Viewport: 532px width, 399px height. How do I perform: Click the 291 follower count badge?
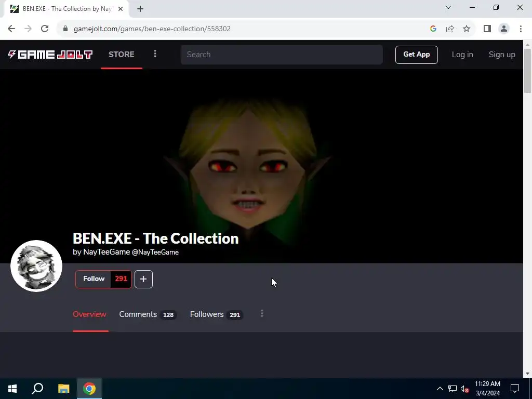(121, 279)
